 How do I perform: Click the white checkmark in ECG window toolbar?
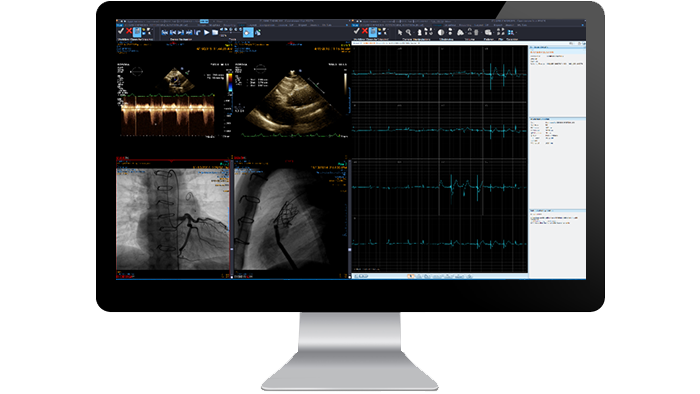(356, 31)
